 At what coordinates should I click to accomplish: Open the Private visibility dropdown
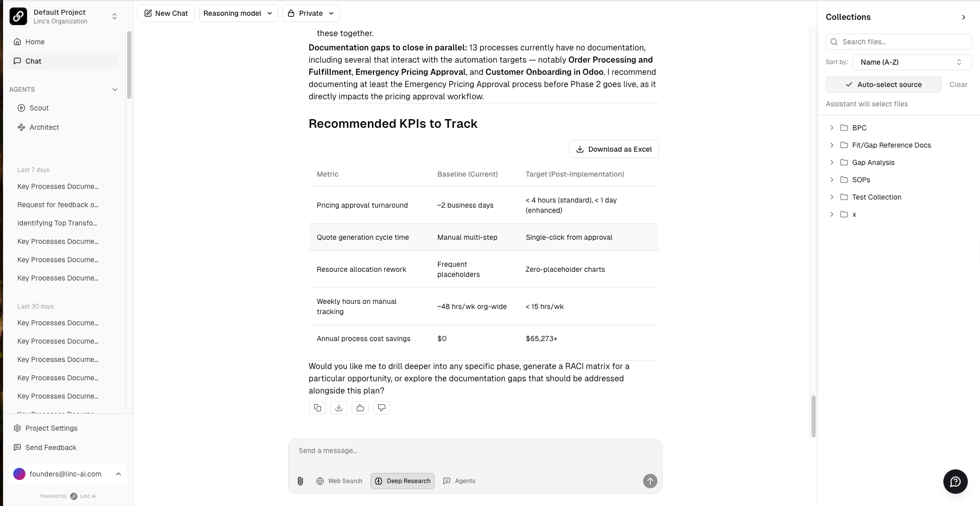[311, 13]
